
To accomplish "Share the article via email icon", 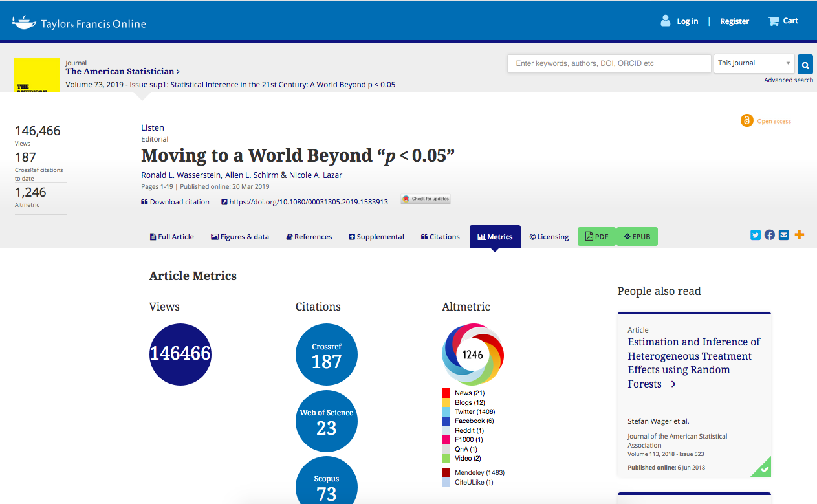I will pyautogui.click(x=783, y=236).
